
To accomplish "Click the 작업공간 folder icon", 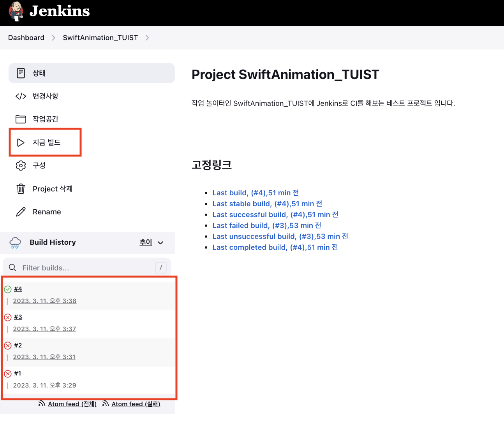I will (x=21, y=119).
